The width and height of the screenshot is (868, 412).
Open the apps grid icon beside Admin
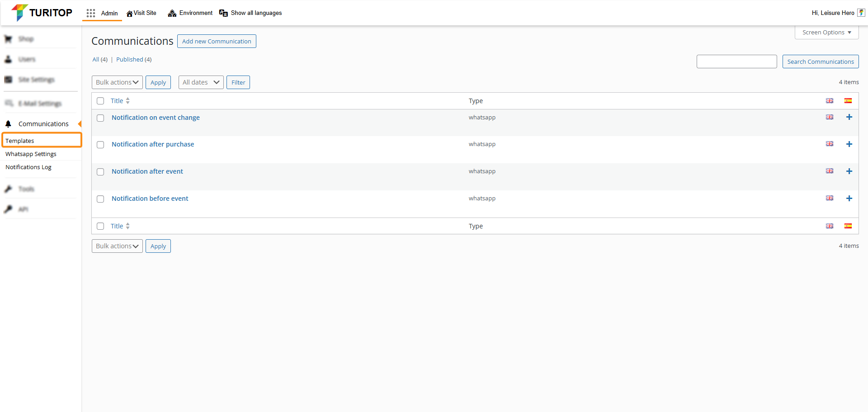tap(91, 13)
